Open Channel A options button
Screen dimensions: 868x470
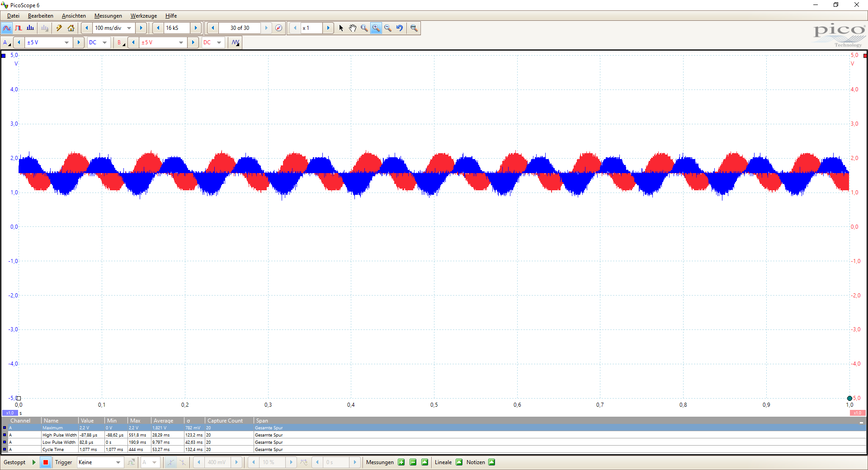[7, 42]
